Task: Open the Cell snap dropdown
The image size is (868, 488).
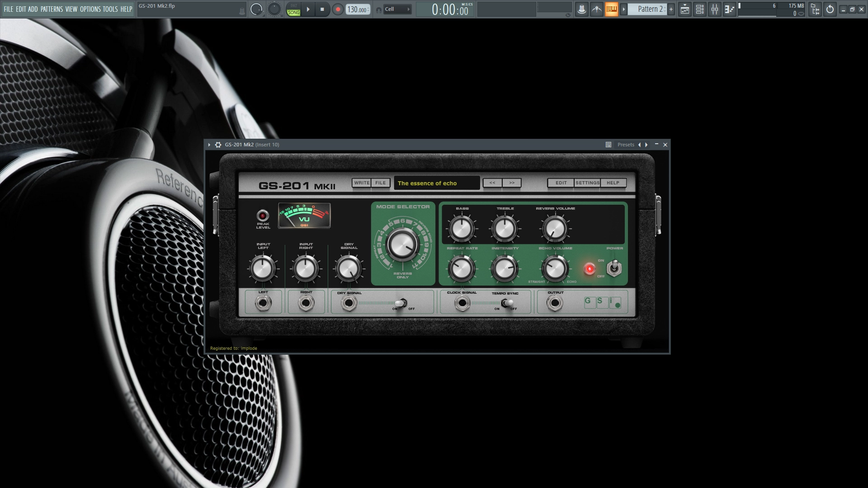Action: click(x=397, y=9)
